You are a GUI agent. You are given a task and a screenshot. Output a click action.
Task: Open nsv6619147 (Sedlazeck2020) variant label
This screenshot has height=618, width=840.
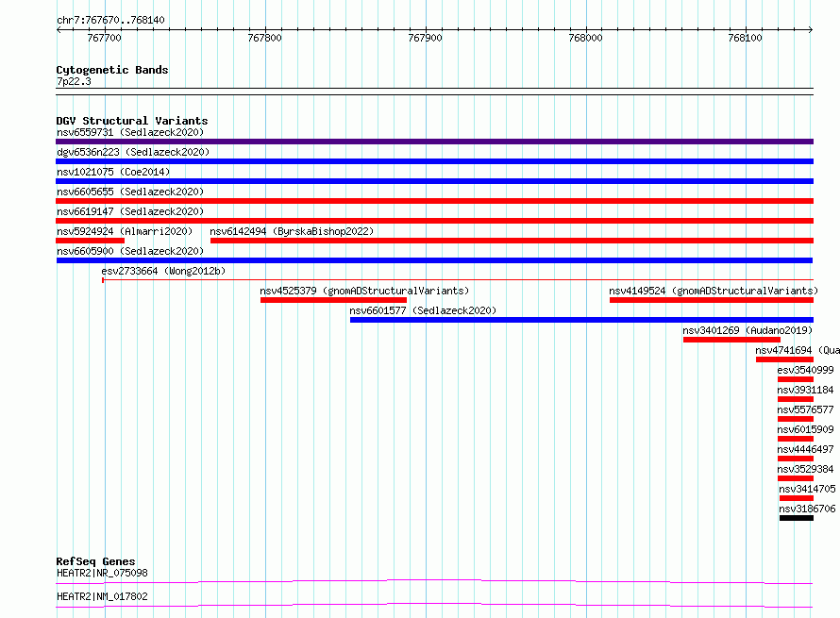point(130,211)
